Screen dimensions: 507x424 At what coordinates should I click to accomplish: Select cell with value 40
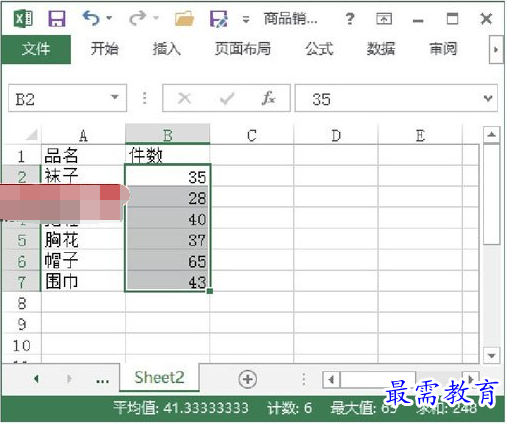168,218
